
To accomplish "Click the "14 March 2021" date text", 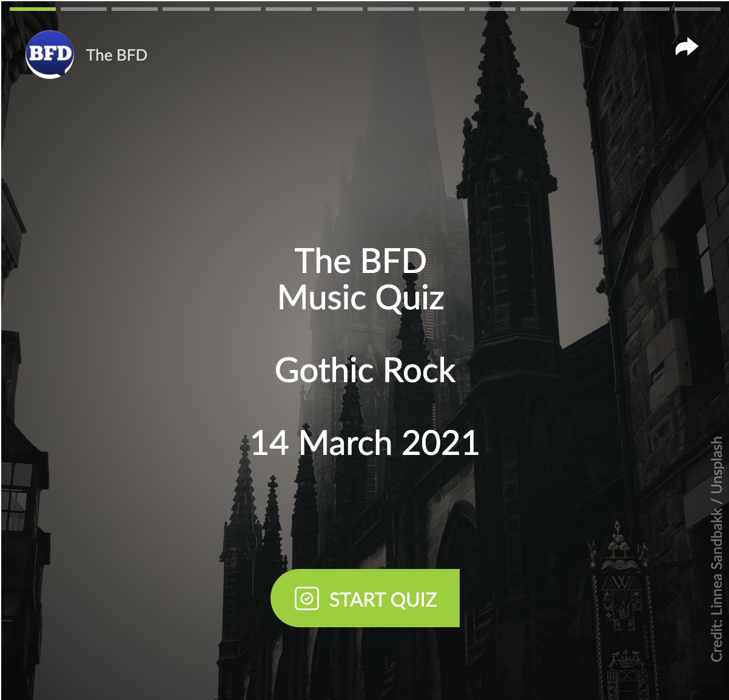I will coord(365,443).
